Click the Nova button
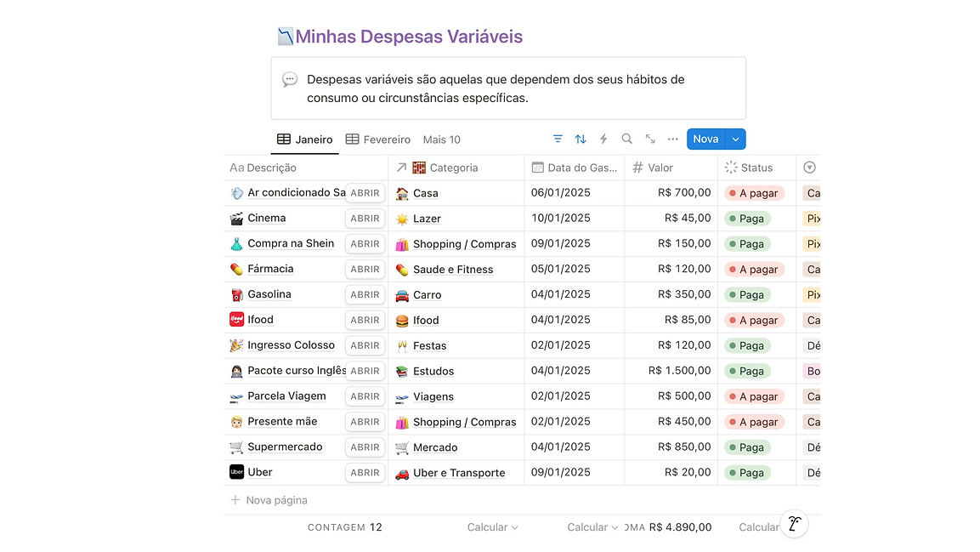Image resolution: width=980 pixels, height=552 pixels. (705, 139)
